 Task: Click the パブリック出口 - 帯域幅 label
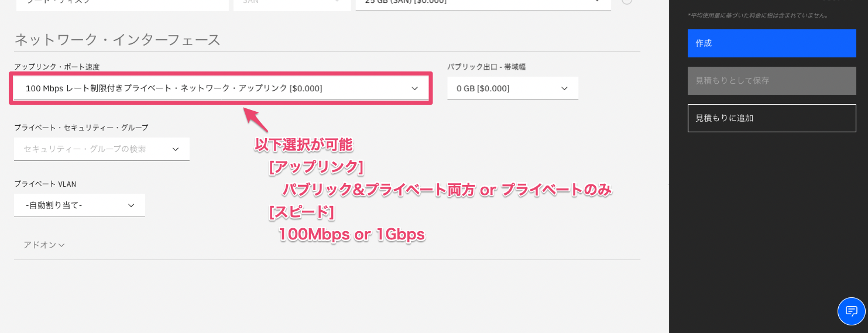click(486, 67)
